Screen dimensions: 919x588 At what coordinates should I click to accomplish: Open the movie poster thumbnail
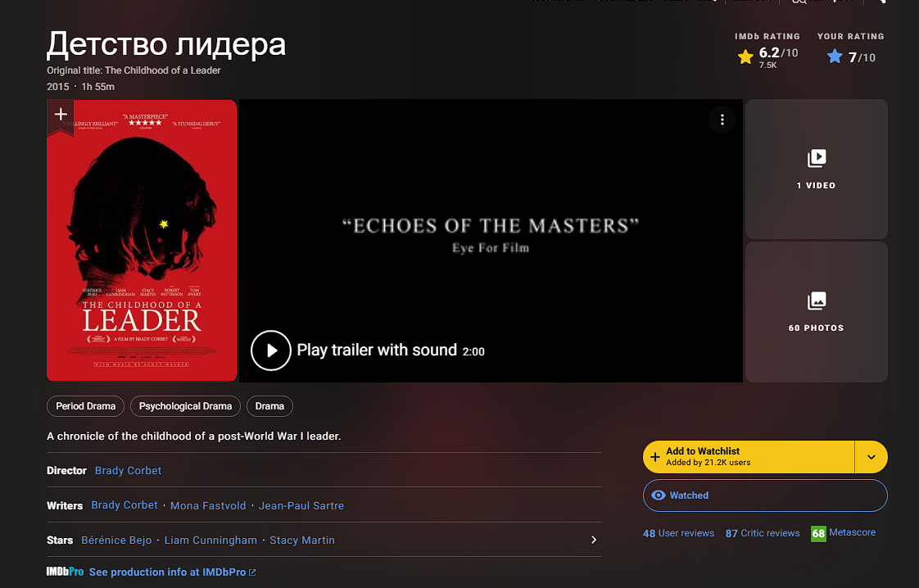142,240
